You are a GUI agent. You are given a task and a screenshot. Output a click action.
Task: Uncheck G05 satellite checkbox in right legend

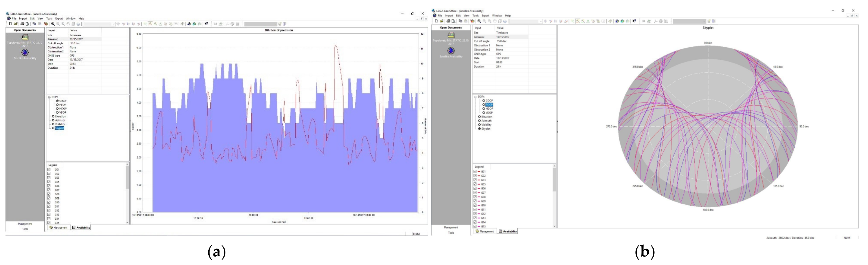click(475, 184)
